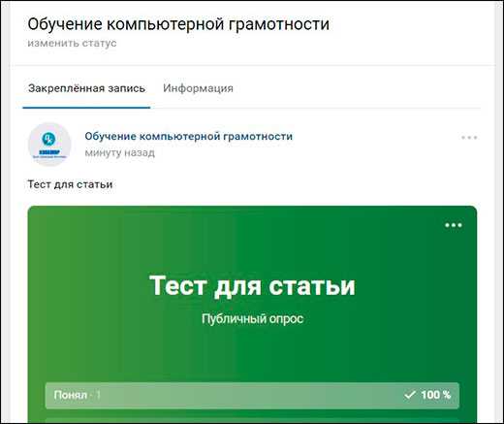
Task: Click the Понял result progress bar
Action: [x=252, y=395]
